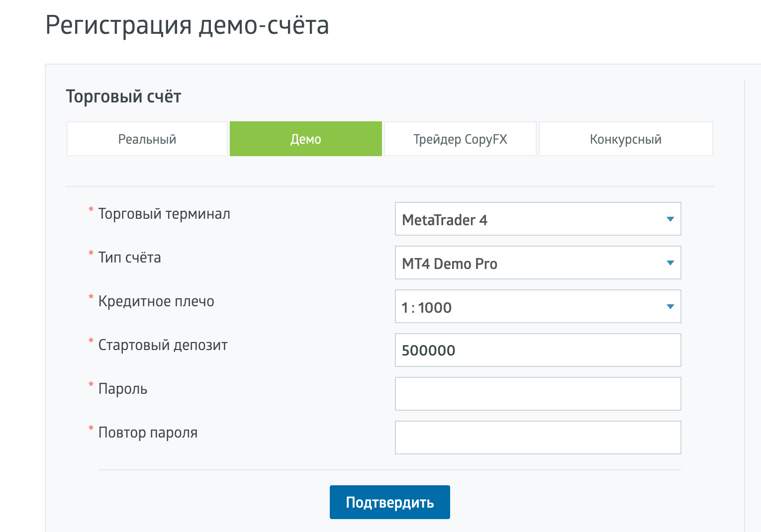Click the arrow icon in Торговый терминал selector
The height and width of the screenshot is (532, 761).
click(x=670, y=219)
